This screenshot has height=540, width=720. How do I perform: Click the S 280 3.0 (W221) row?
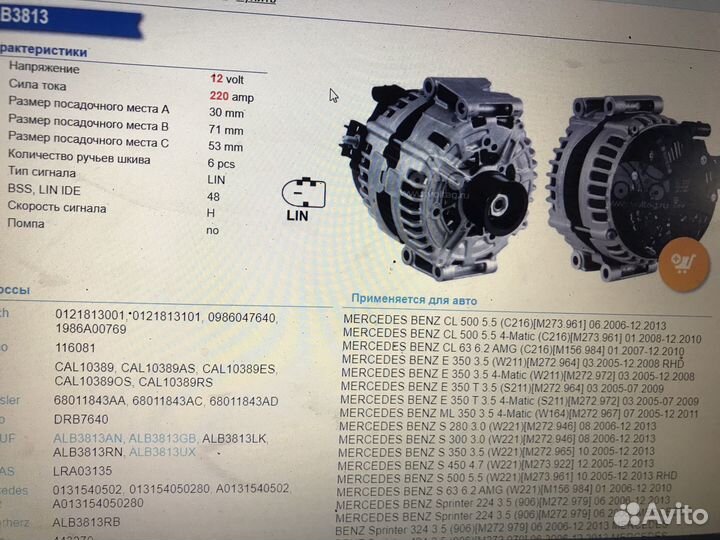498,426
